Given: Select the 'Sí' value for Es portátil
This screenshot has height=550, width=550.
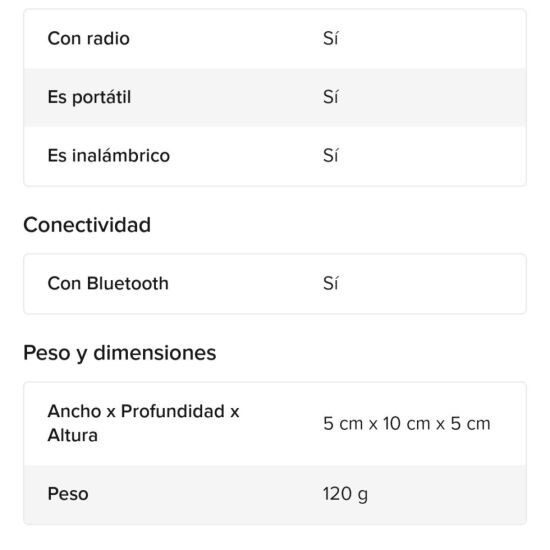Looking at the screenshot, I should tap(330, 97).
